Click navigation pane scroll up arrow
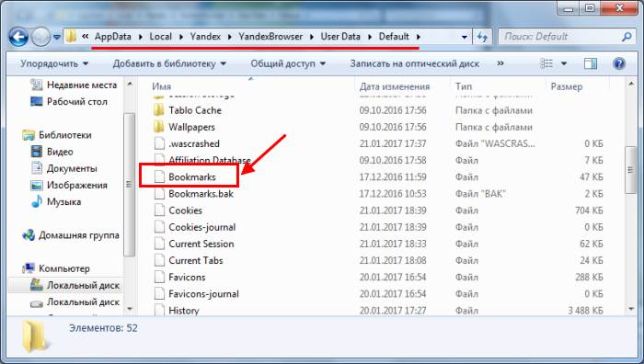 pos(130,85)
